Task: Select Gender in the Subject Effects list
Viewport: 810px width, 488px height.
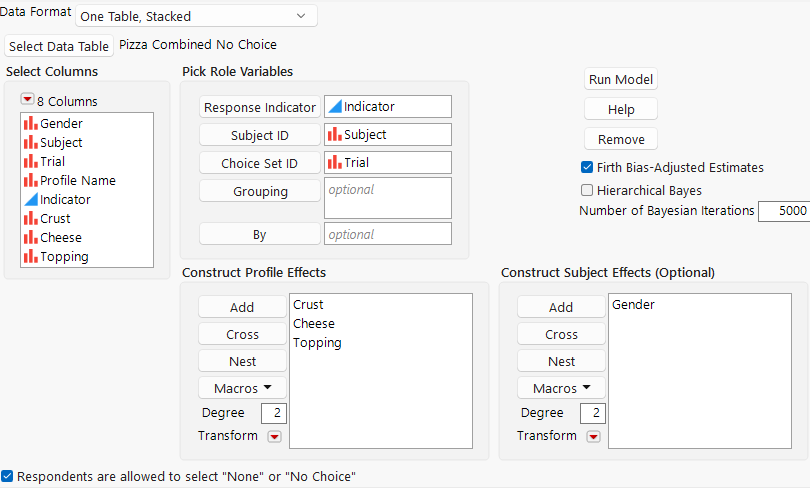Action: (633, 305)
